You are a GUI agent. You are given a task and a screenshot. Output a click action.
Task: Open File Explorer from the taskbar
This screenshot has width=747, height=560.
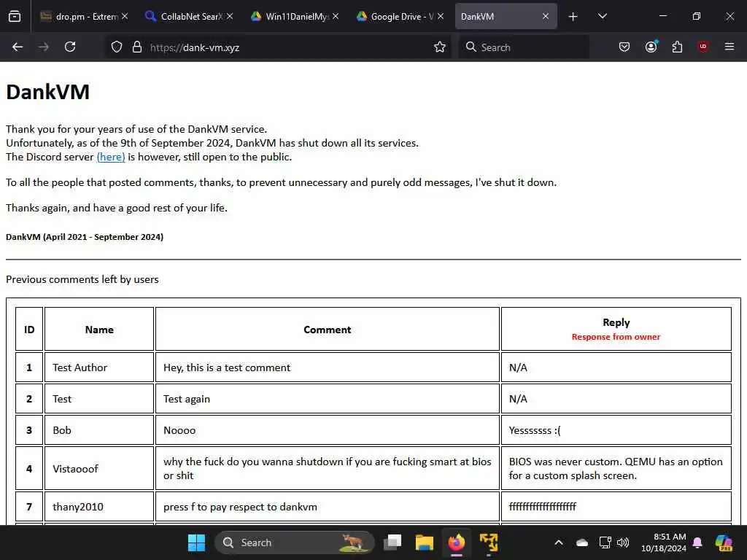point(424,542)
